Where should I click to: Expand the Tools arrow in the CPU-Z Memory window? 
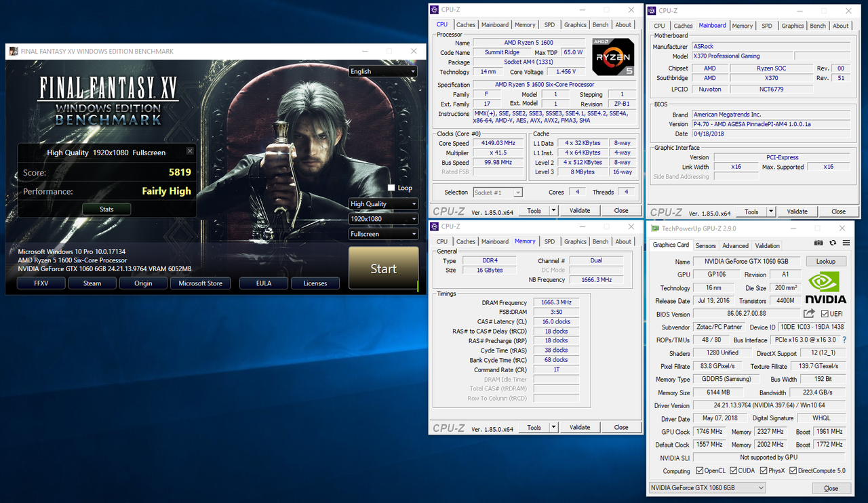point(553,428)
